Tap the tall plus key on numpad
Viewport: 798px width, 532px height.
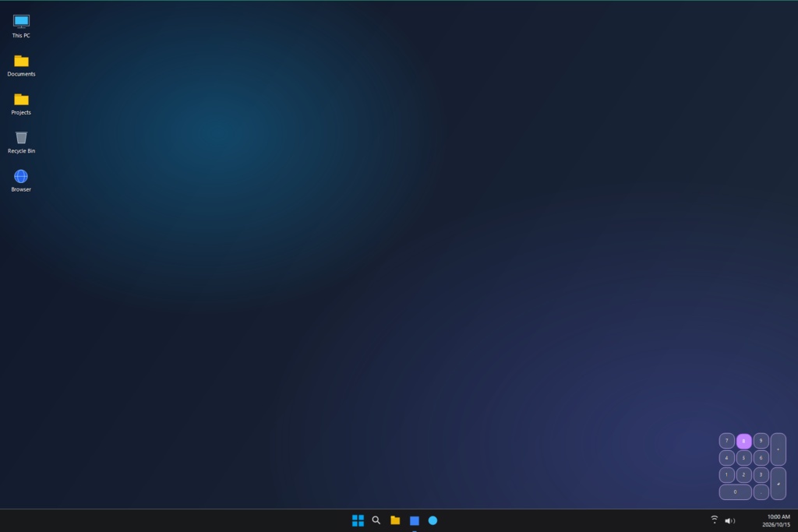point(779,449)
